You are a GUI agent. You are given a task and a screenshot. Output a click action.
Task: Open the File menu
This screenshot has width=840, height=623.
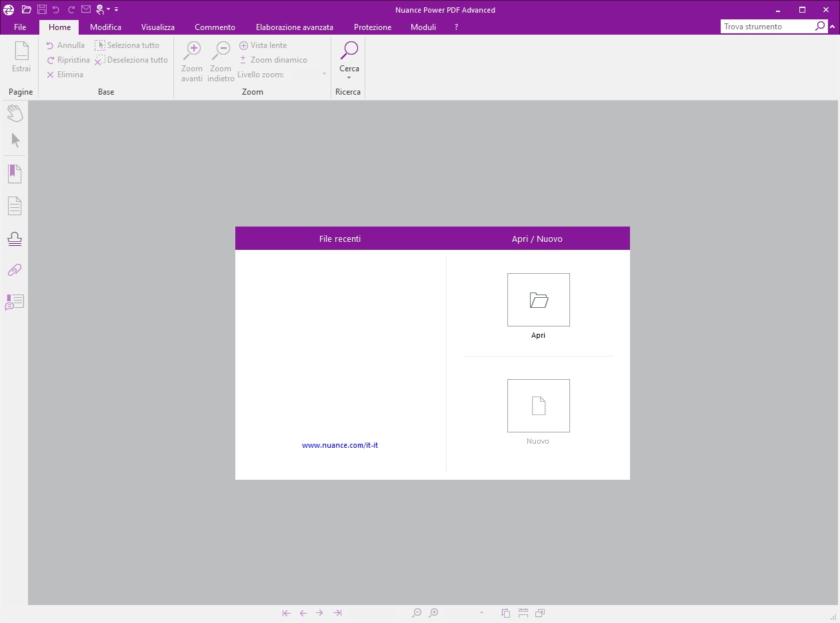(x=20, y=27)
